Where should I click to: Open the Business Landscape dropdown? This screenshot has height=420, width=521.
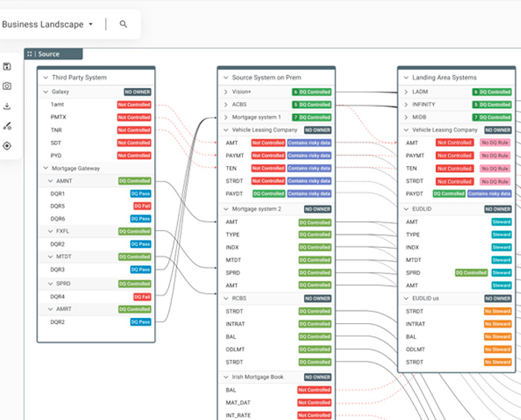pyautogui.click(x=48, y=25)
